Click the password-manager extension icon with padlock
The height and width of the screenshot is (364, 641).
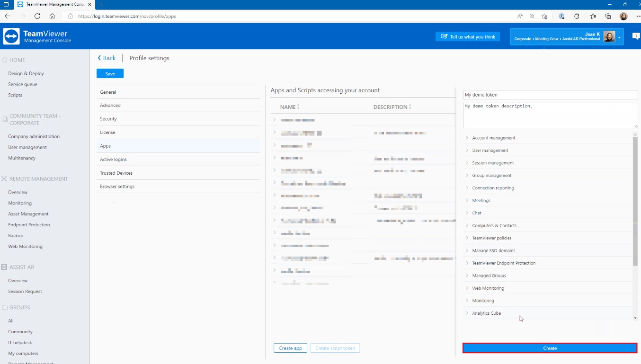[x=562, y=16]
